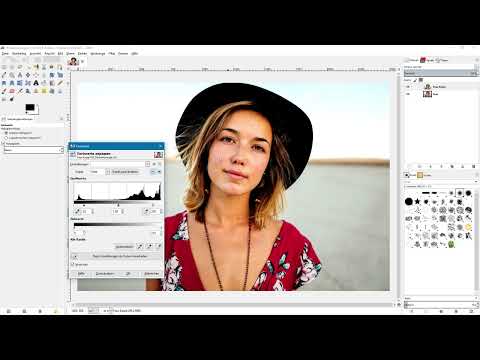Open the zoom level dropdown in status bar
The height and width of the screenshot is (360, 480).
(93, 311)
